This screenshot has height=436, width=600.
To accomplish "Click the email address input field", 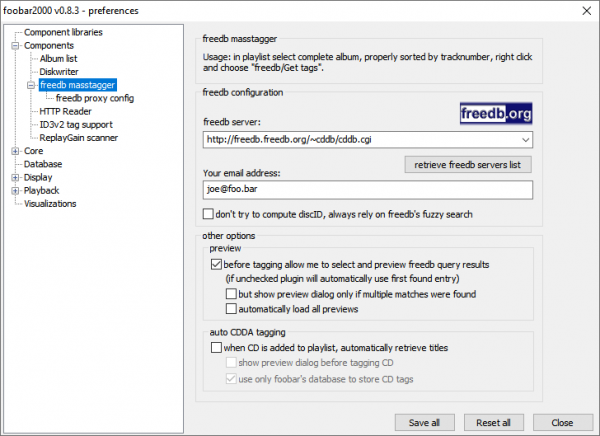I will 365,190.
